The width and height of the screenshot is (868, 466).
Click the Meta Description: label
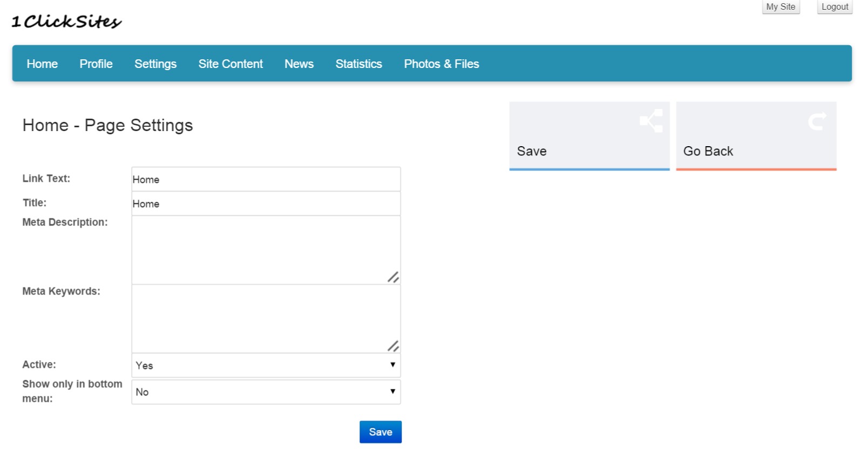(65, 222)
